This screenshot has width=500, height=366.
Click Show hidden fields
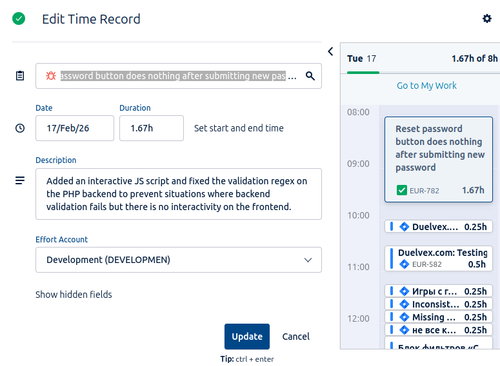click(74, 294)
